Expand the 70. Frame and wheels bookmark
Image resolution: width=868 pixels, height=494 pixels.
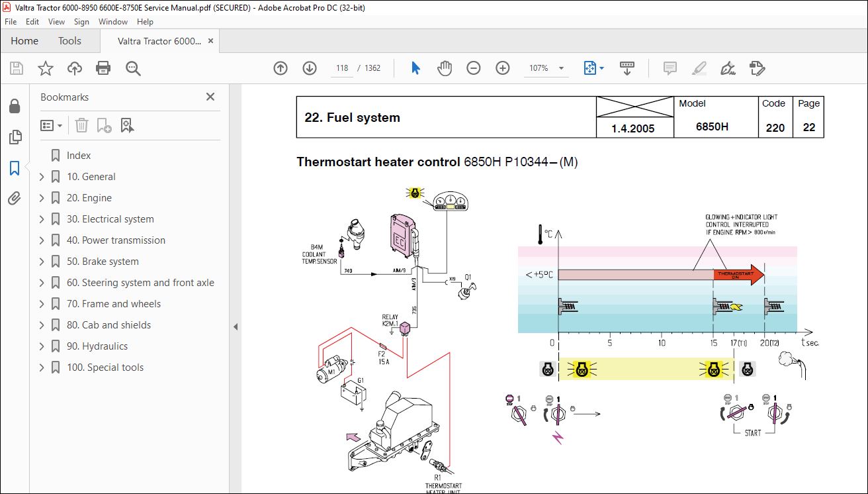click(x=42, y=304)
